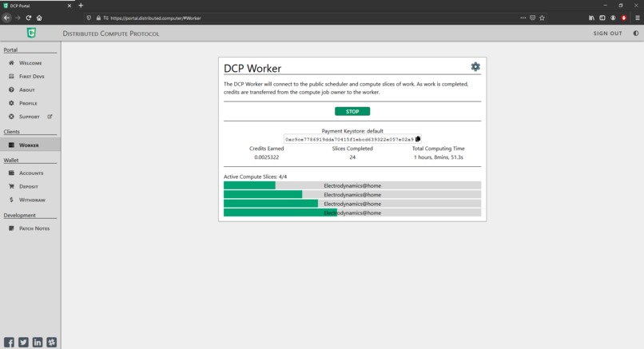Open the page actions ellipsis menu
This screenshot has width=644, height=349.
523,18
